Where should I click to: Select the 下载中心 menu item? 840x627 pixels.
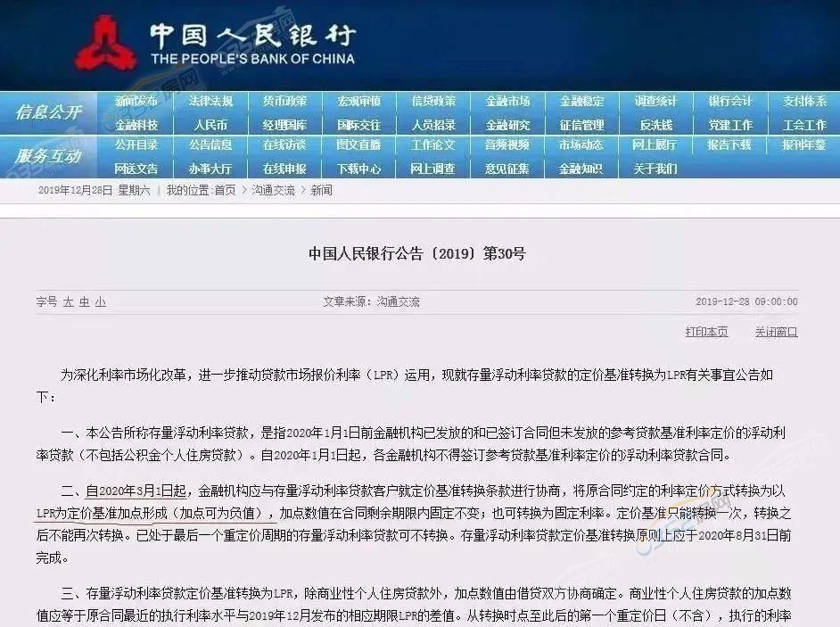pyautogui.click(x=358, y=168)
